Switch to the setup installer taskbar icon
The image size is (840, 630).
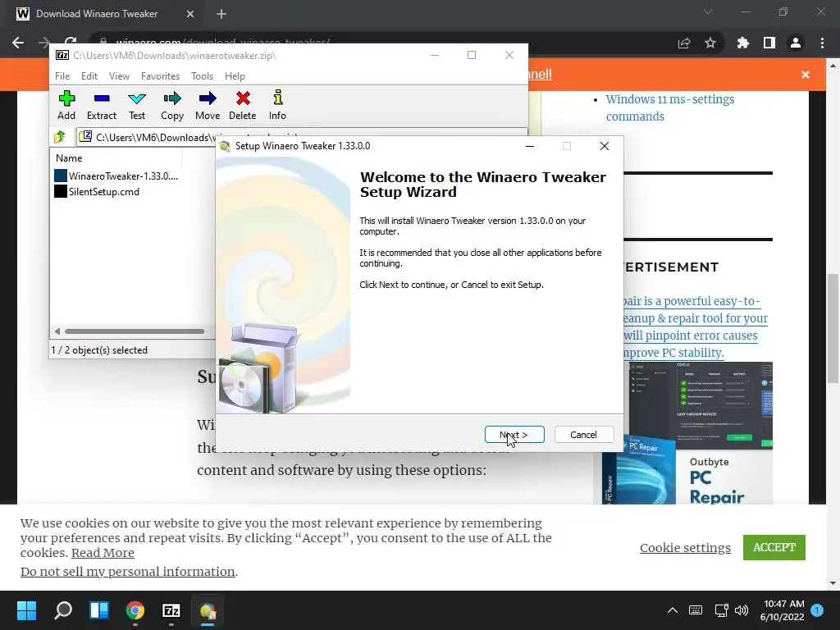(x=208, y=610)
